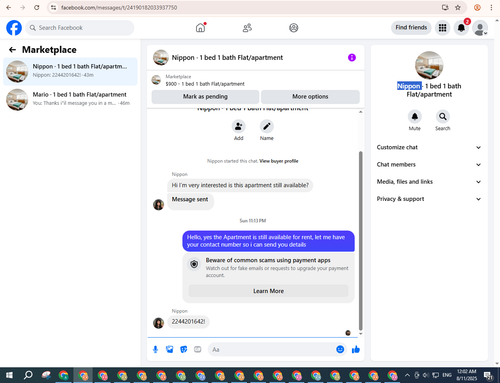Click the Nippon interested message bubble
500x383 pixels.
point(240,185)
